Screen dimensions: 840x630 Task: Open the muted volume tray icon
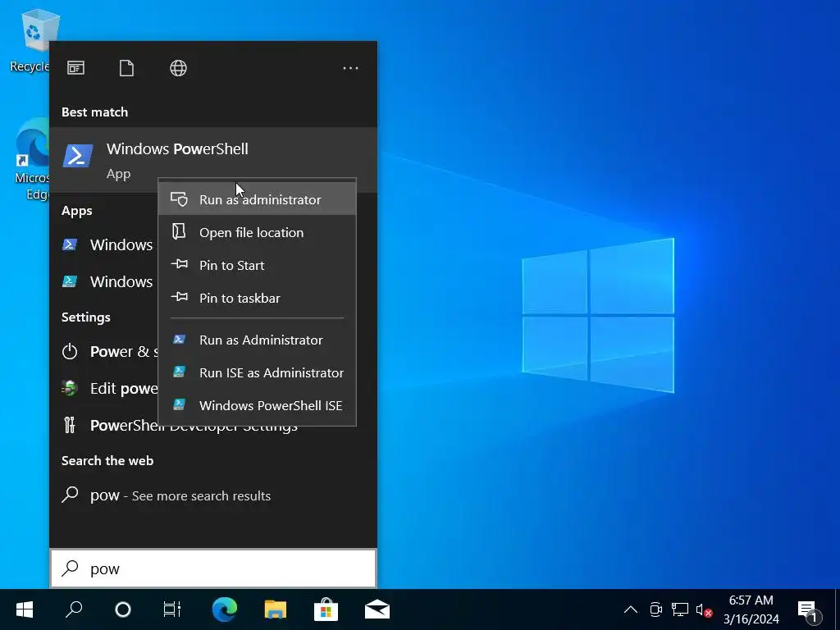pyautogui.click(x=703, y=609)
